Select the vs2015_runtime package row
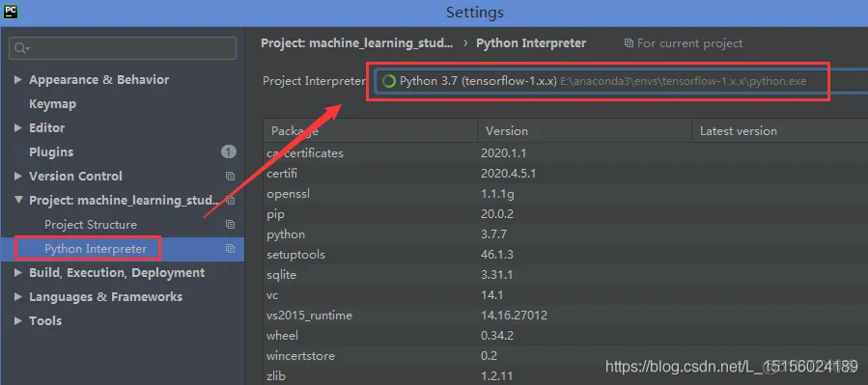 coord(565,316)
